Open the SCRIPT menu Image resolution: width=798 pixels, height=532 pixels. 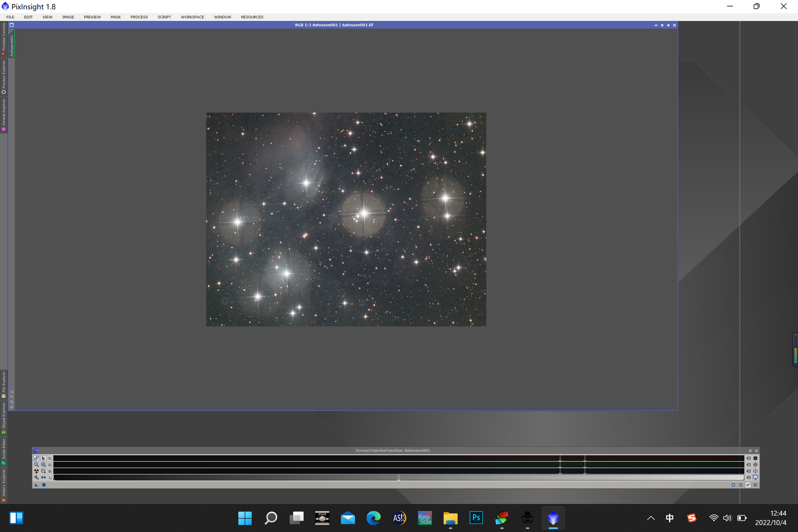pyautogui.click(x=164, y=17)
